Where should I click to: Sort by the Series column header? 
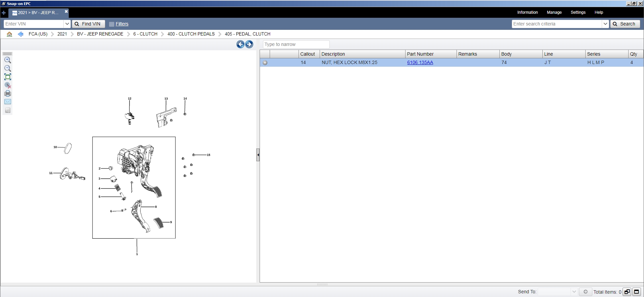pyautogui.click(x=607, y=54)
